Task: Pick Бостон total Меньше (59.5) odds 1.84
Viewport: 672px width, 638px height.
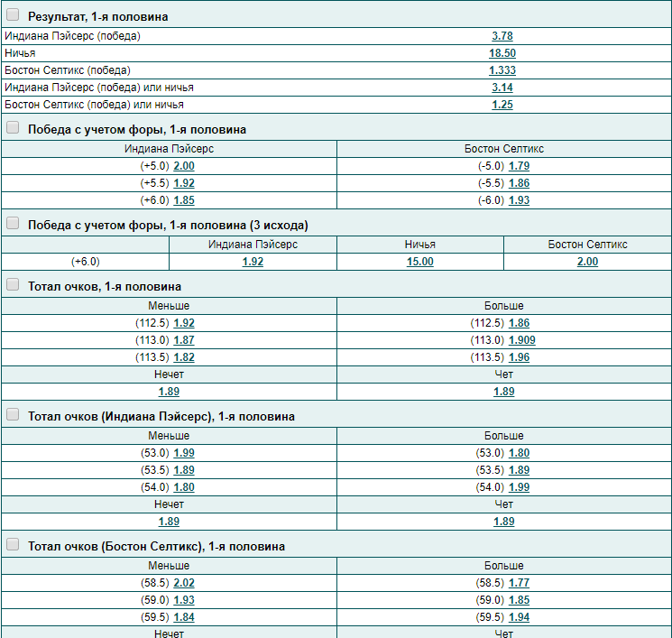Action: coord(184,617)
